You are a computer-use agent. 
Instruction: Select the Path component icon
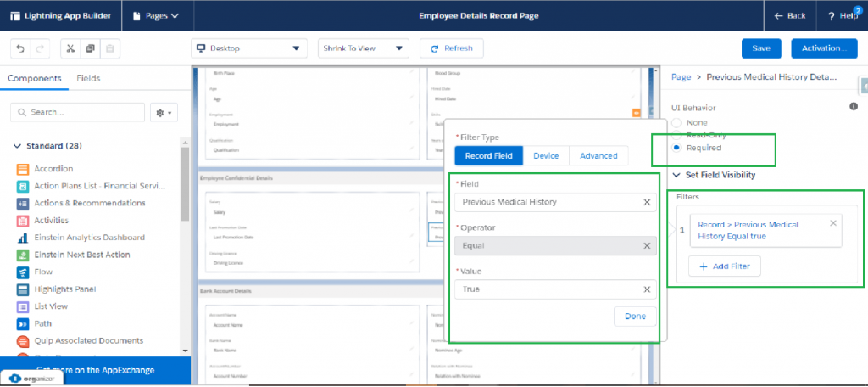[x=23, y=324]
